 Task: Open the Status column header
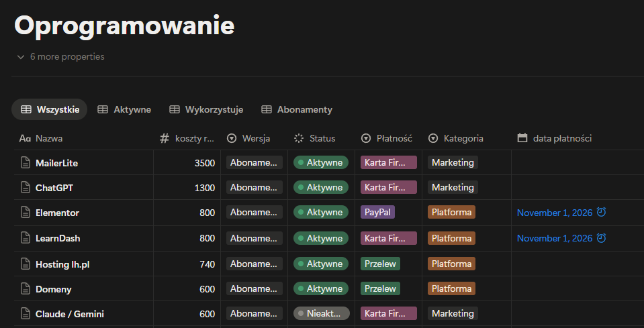pyautogui.click(x=321, y=139)
